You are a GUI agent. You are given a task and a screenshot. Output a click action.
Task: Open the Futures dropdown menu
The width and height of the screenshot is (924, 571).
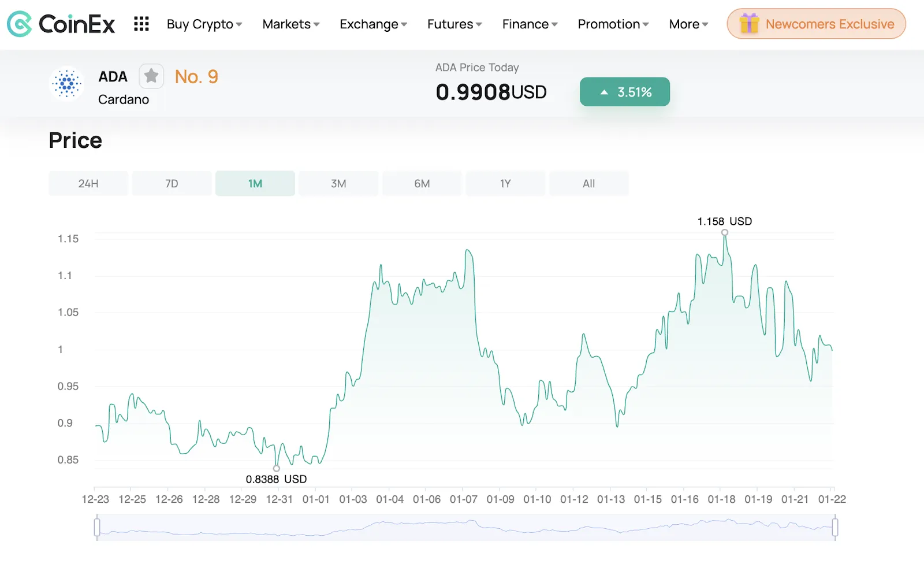(x=454, y=24)
